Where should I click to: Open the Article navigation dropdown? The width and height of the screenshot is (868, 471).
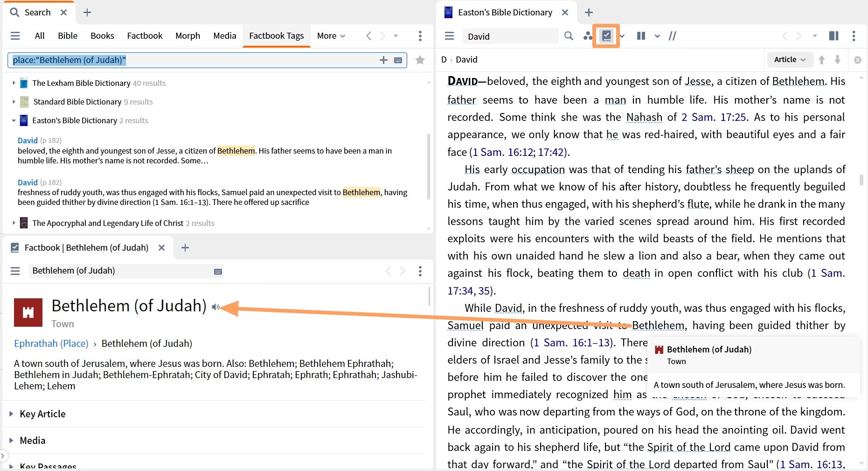[x=789, y=59]
